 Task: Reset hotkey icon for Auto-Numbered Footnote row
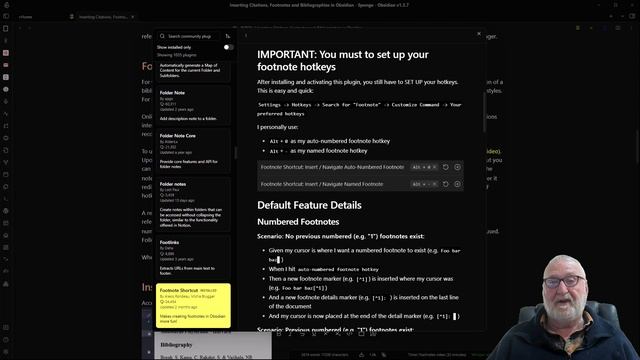(x=446, y=167)
